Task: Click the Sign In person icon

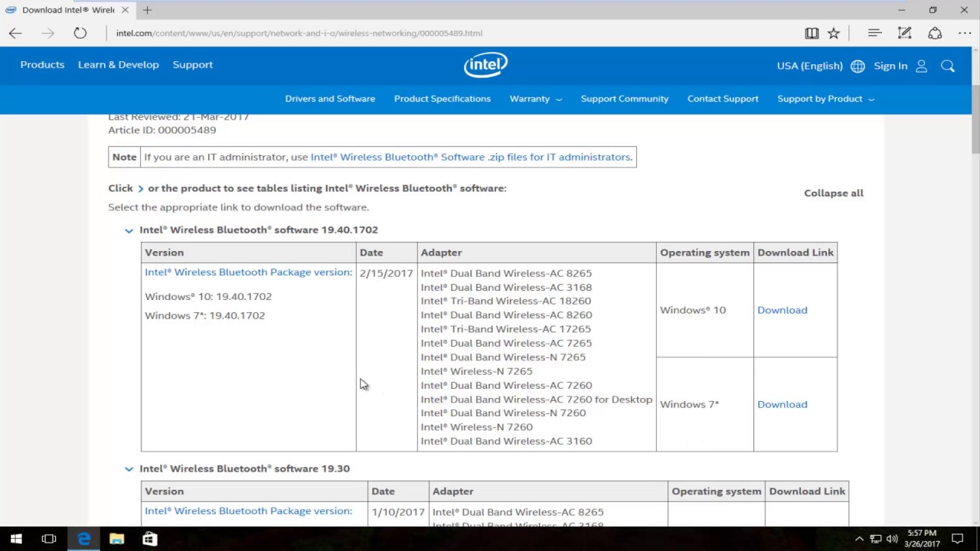Action: pyautogui.click(x=921, y=66)
